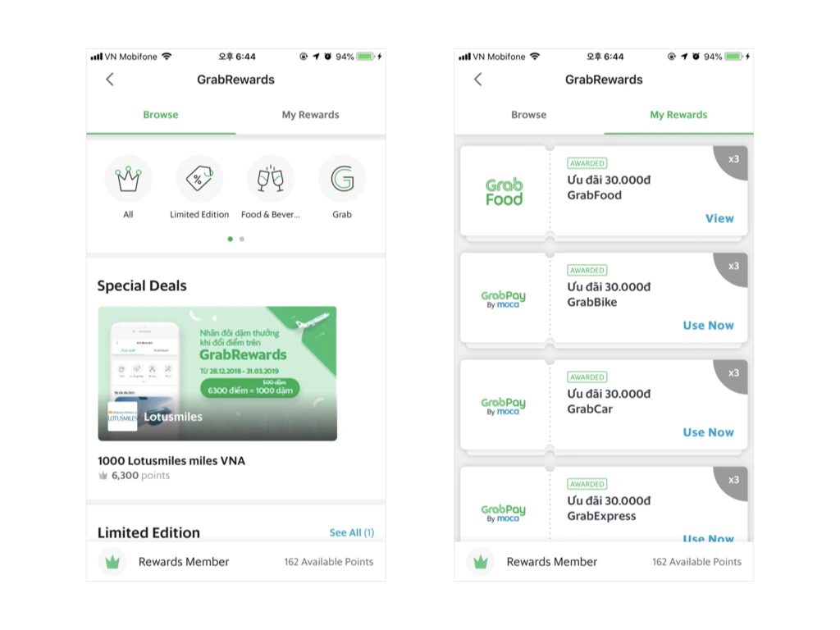The width and height of the screenshot is (840, 630).
Task: Use Now on the GrabBike reward
Action: [x=708, y=325]
